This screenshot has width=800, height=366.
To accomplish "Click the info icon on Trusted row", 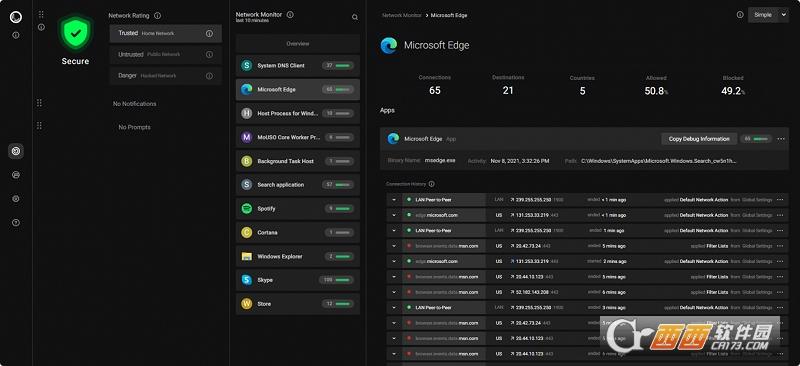I will 209,34.
